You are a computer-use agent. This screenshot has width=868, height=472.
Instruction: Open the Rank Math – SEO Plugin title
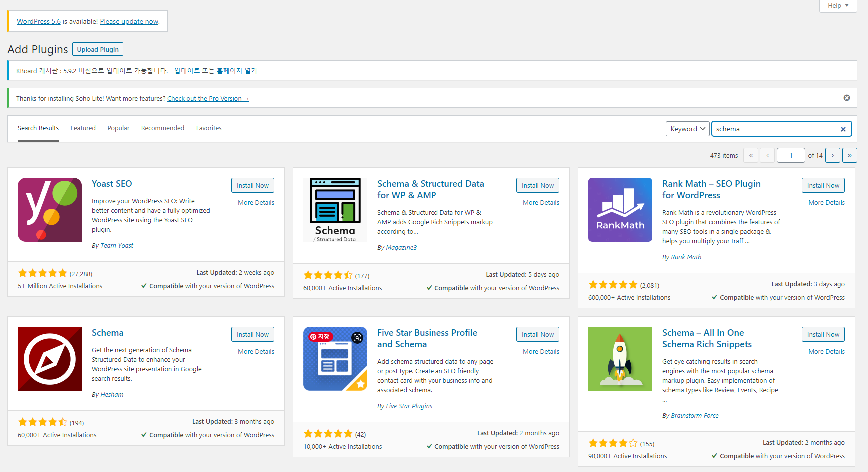pyautogui.click(x=711, y=189)
